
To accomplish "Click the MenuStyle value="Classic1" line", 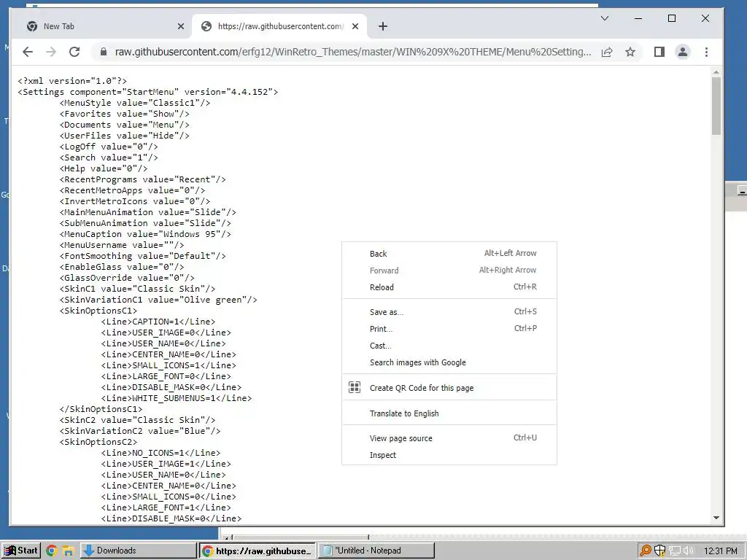I will (135, 103).
